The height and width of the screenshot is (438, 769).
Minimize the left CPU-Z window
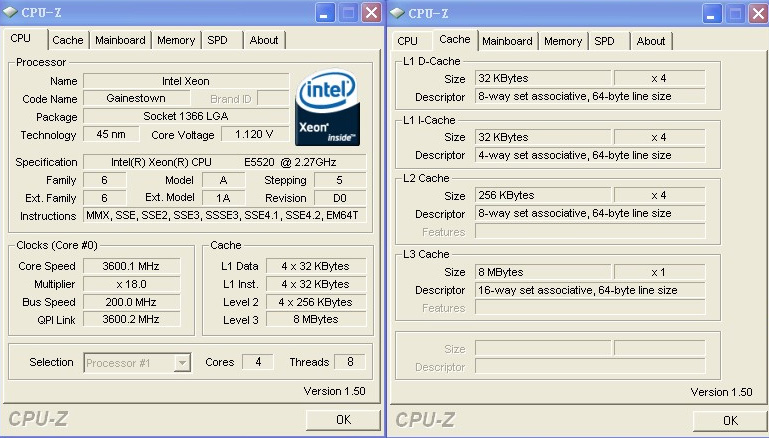(325, 13)
